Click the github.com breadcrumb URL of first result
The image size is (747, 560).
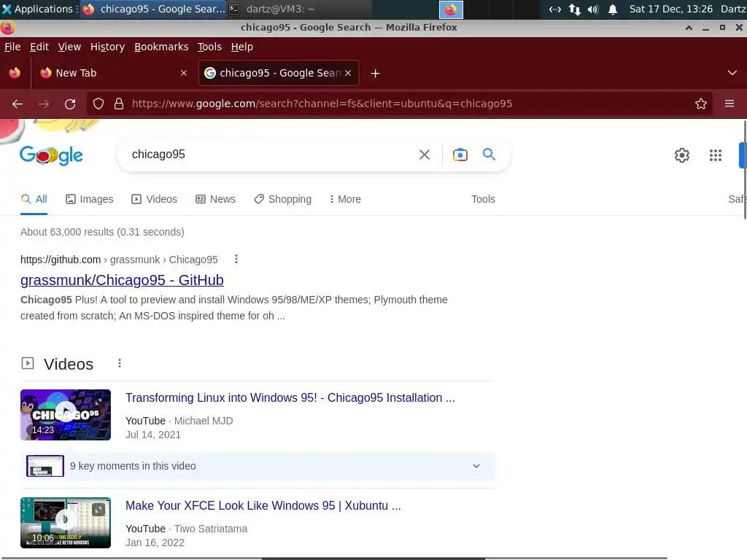(x=119, y=260)
